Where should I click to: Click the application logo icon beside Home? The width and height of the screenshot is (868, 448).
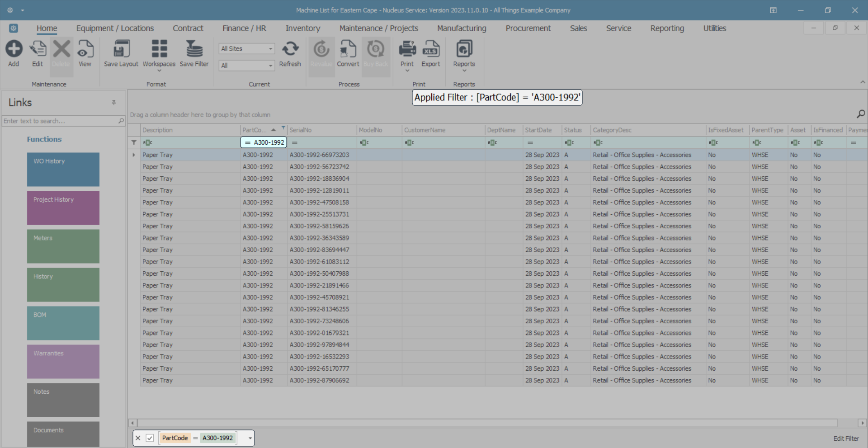(14, 28)
